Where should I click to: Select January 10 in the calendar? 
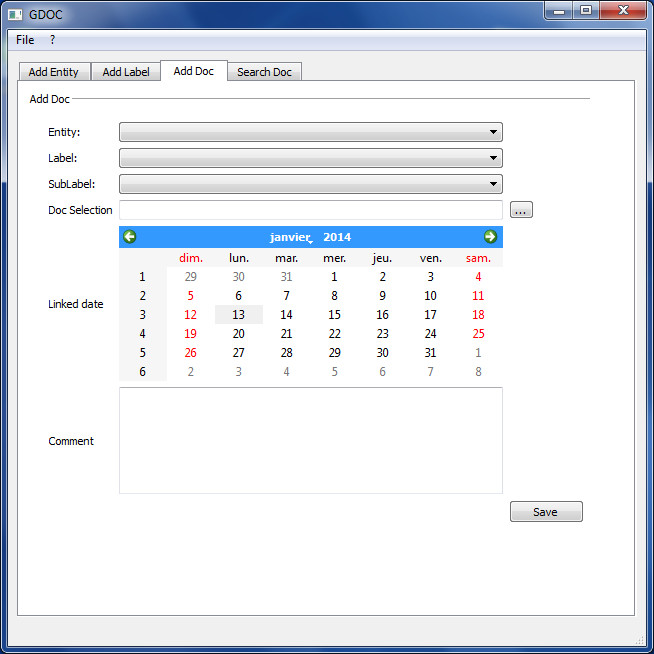point(430,296)
